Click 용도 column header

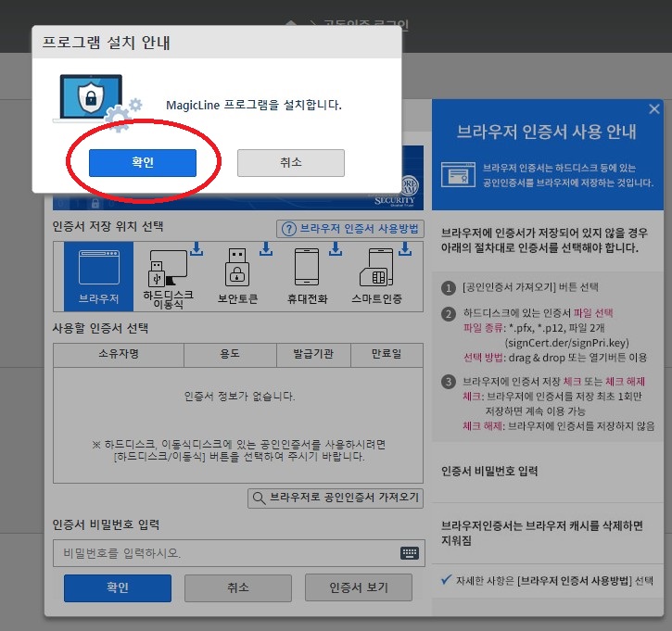point(230,355)
